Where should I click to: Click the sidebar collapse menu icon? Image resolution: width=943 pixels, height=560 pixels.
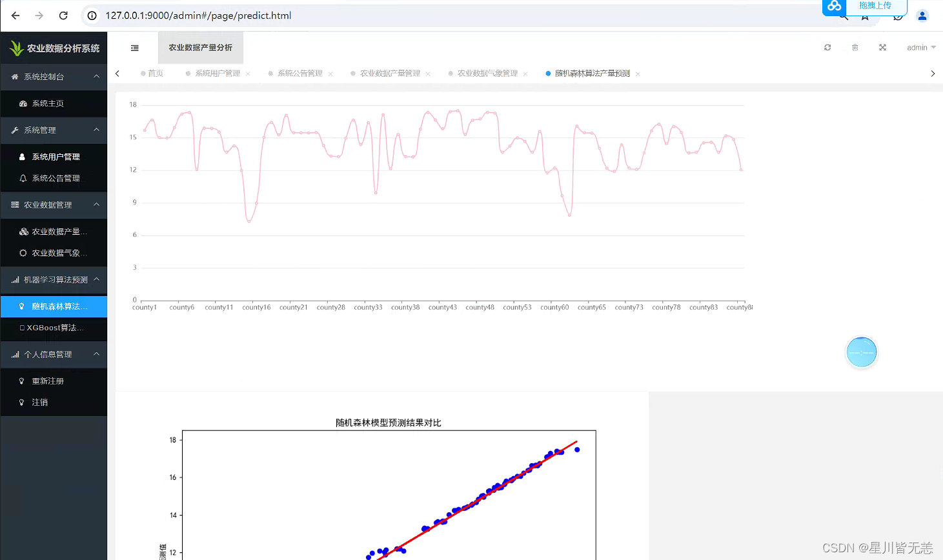click(135, 48)
